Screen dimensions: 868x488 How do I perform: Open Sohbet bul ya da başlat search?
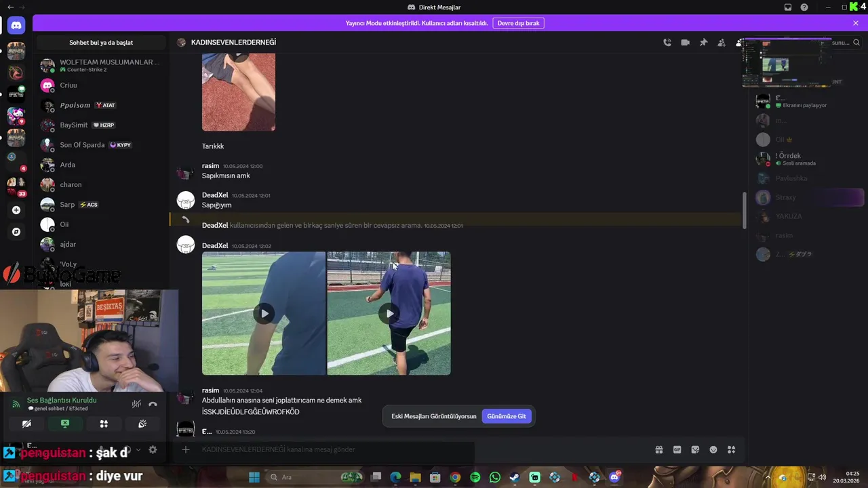(x=101, y=43)
